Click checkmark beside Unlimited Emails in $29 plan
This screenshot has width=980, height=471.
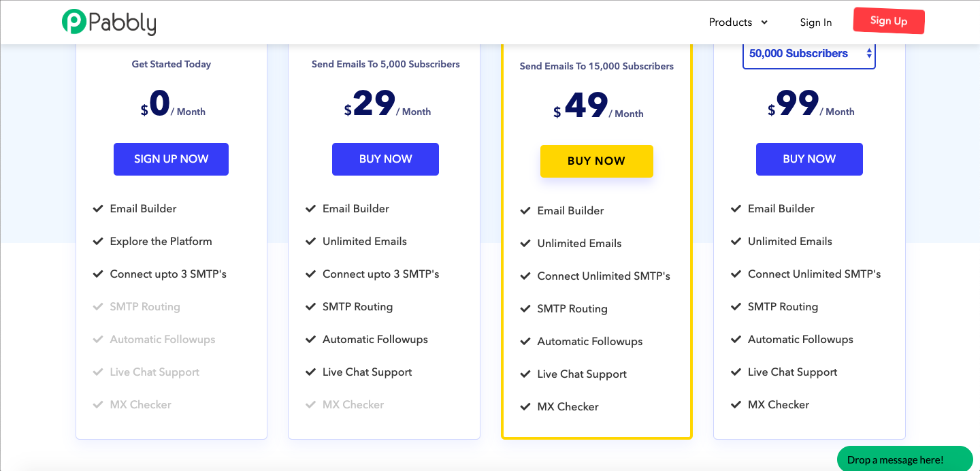coord(310,241)
